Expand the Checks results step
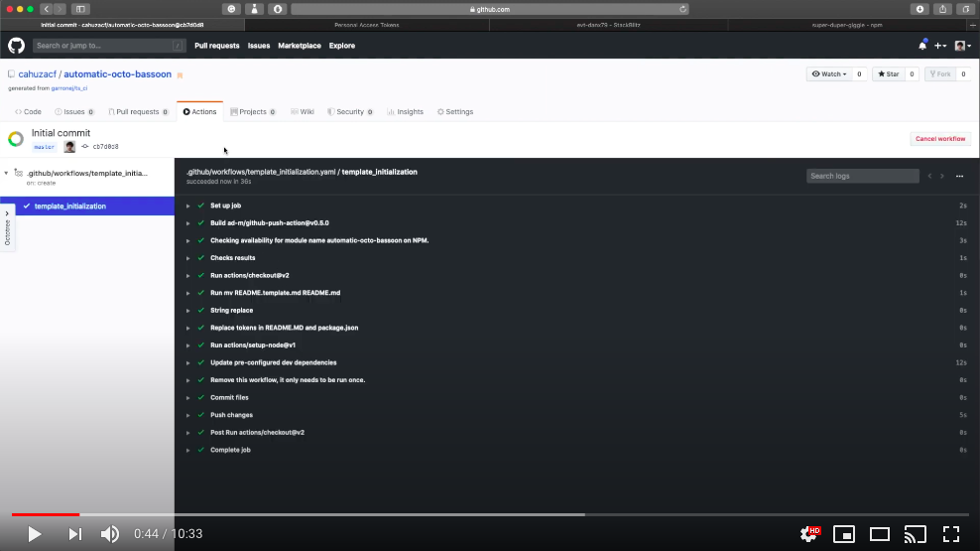The width and height of the screenshot is (980, 551). tap(187, 258)
